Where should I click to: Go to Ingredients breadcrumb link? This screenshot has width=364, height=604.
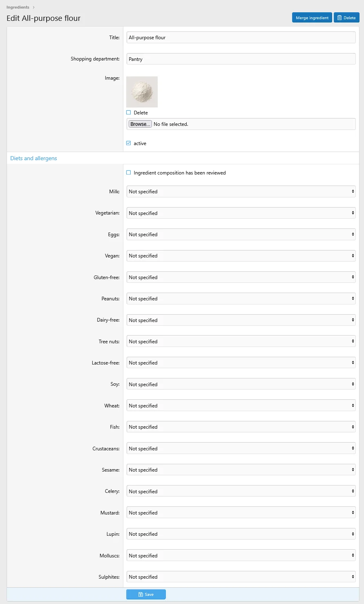click(x=18, y=7)
